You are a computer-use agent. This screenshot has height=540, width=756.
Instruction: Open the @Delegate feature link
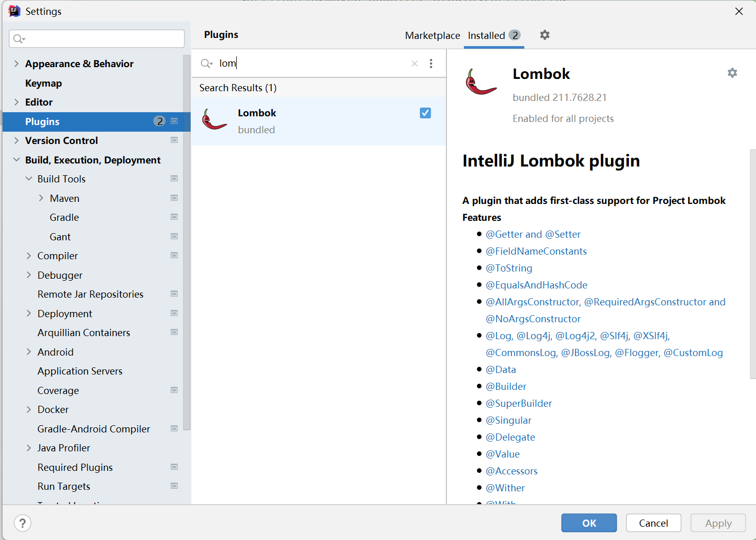pos(510,437)
